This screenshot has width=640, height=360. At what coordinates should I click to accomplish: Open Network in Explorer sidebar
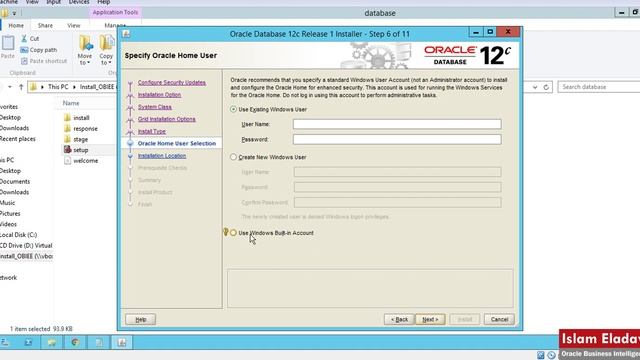(x=8, y=278)
